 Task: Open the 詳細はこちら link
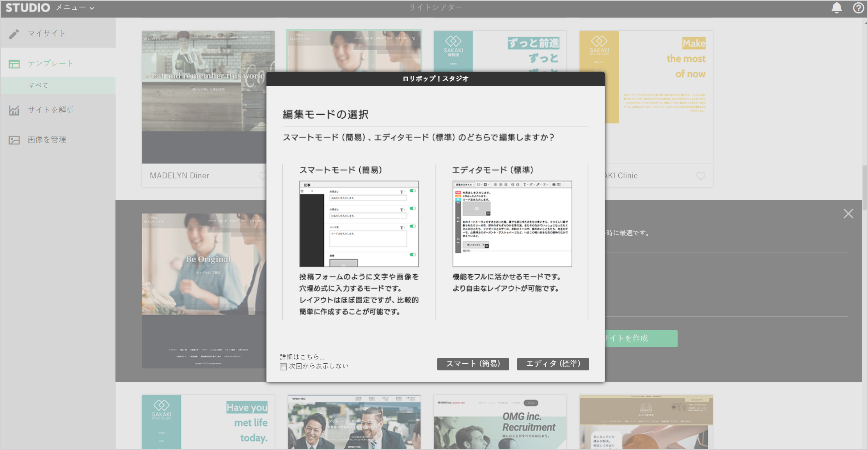[x=302, y=357]
